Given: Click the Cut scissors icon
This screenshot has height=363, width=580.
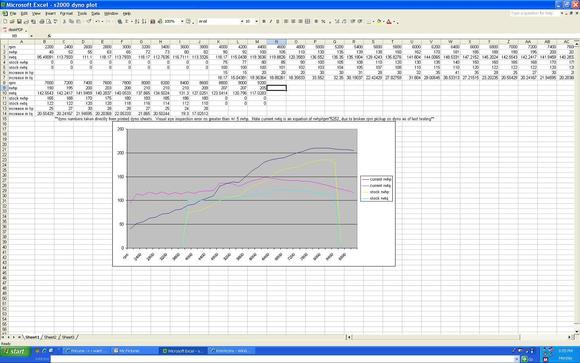Looking at the screenshot, I should (x=64, y=21).
